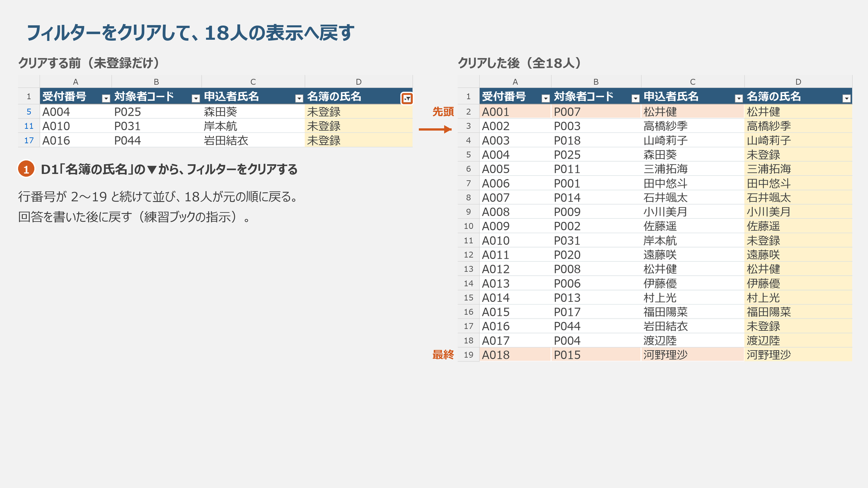This screenshot has width=868, height=488.
Task: Click 受付番号 header cell in right table
Action: [515, 96]
